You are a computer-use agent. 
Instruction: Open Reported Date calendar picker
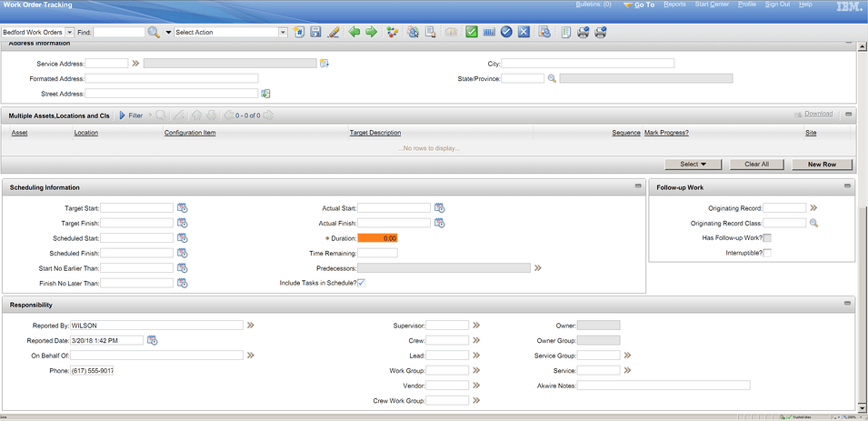tap(152, 340)
